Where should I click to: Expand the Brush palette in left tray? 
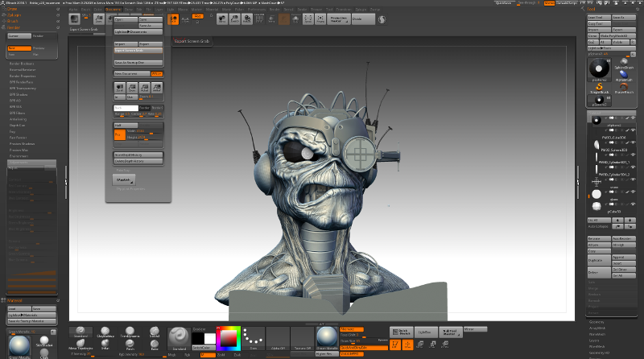tap(12, 21)
